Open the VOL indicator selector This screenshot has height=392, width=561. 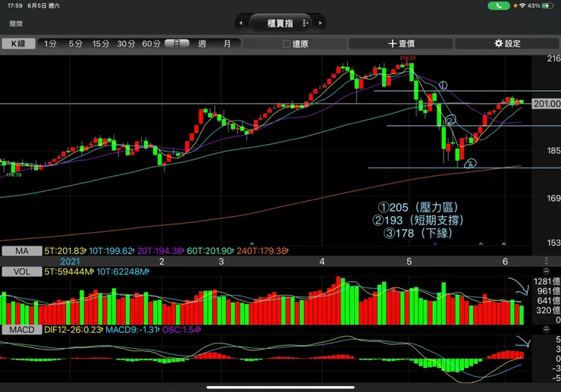(x=22, y=271)
